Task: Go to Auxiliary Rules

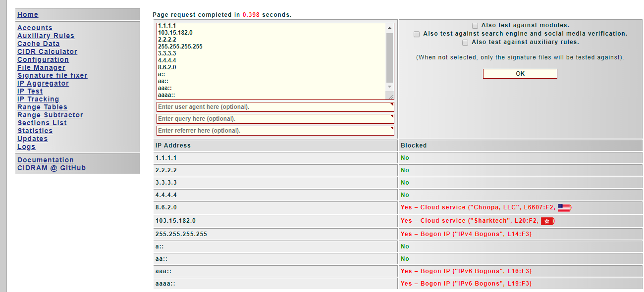Action: click(x=46, y=36)
